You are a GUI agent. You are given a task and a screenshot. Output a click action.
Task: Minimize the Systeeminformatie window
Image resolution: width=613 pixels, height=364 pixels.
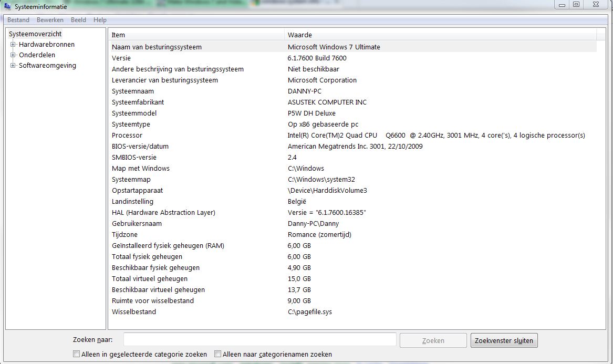[563, 5]
